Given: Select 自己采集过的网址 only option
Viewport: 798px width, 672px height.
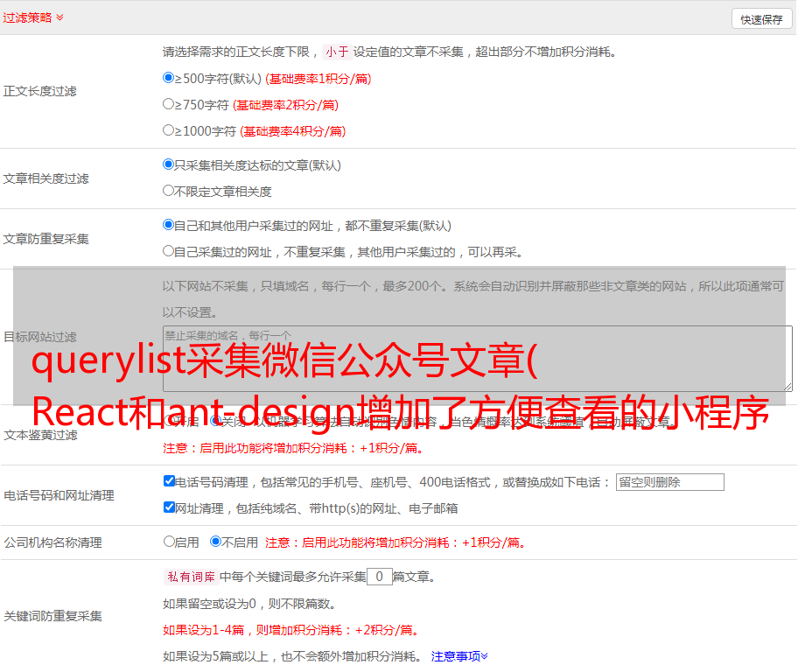Looking at the screenshot, I should tap(169, 251).
